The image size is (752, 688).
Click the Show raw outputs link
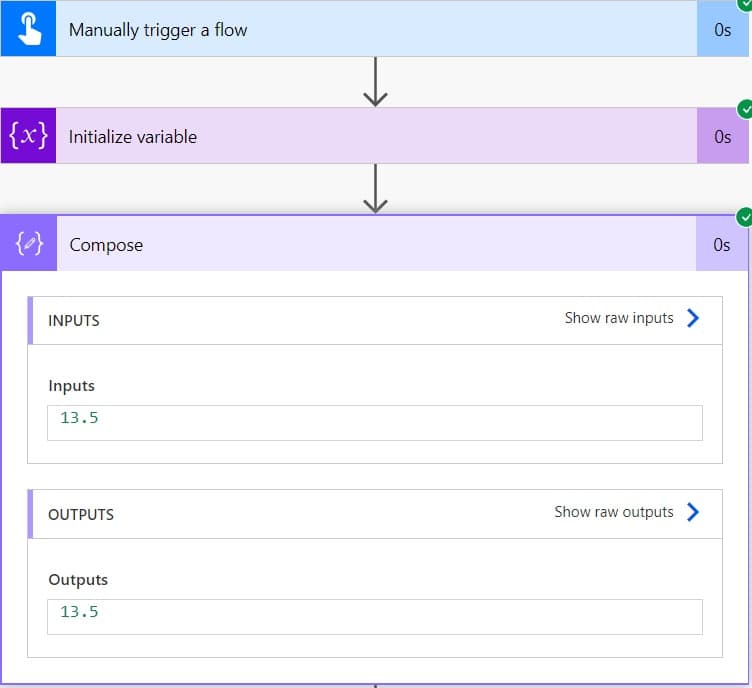pos(614,512)
